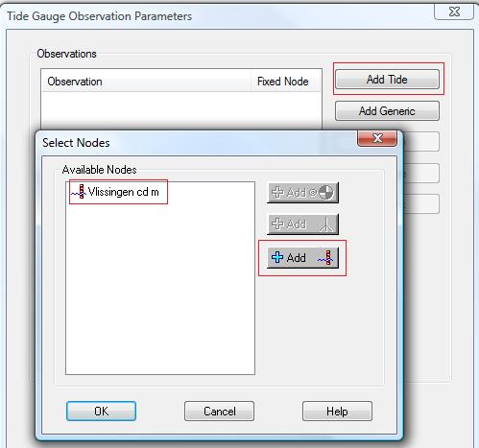Confirm node selection with OK
The height and width of the screenshot is (448, 479).
click(x=101, y=412)
